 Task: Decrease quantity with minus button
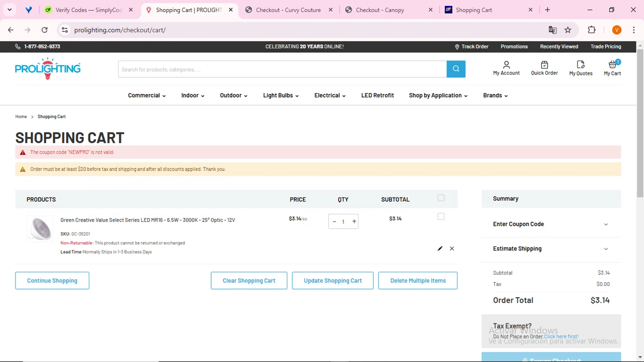(334, 222)
